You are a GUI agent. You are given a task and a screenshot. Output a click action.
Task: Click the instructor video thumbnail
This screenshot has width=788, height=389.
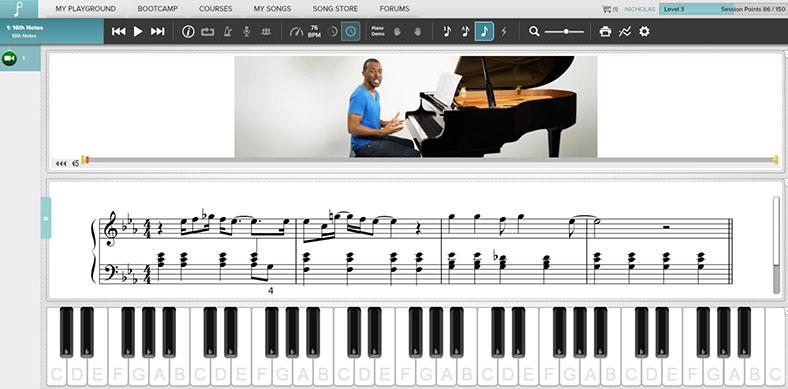pos(416,107)
